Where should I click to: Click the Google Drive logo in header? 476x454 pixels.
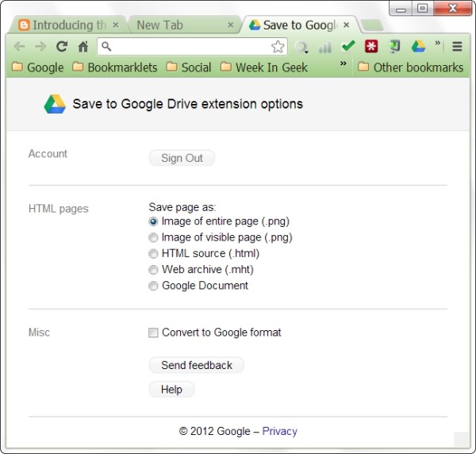[x=55, y=104]
